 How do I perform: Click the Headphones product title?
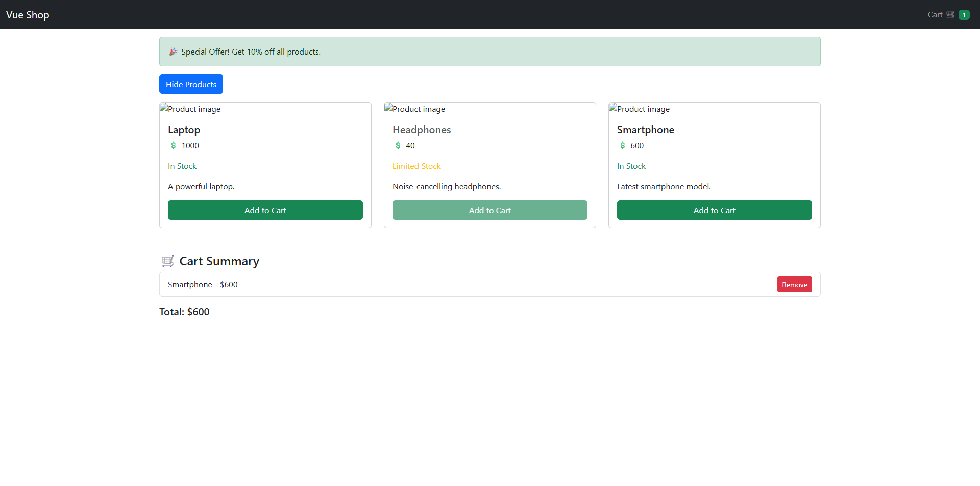click(x=422, y=130)
